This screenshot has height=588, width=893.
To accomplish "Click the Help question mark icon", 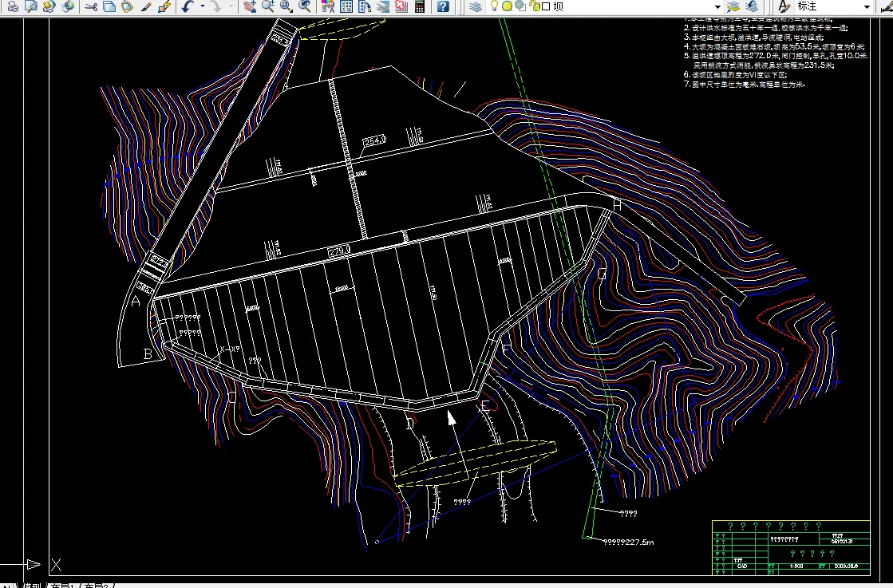I will coord(443,6).
